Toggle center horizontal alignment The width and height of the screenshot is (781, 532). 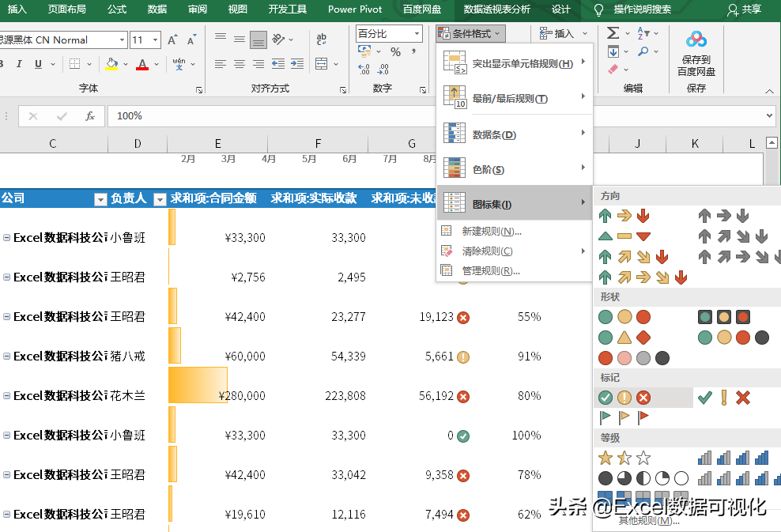click(x=240, y=64)
